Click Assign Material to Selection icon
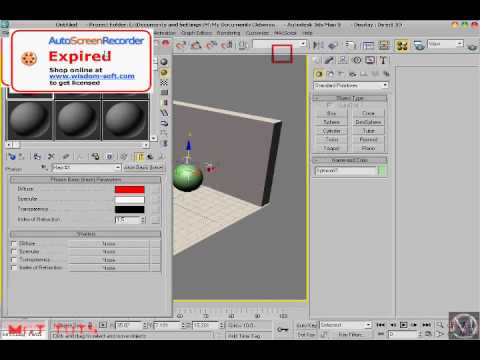The width and height of the screenshot is (480, 360). point(37,156)
